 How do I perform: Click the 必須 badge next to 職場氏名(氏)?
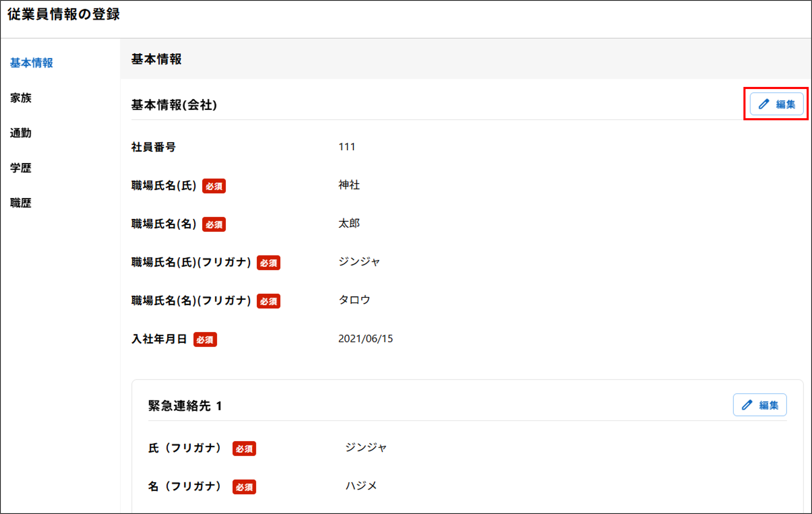[213, 186]
